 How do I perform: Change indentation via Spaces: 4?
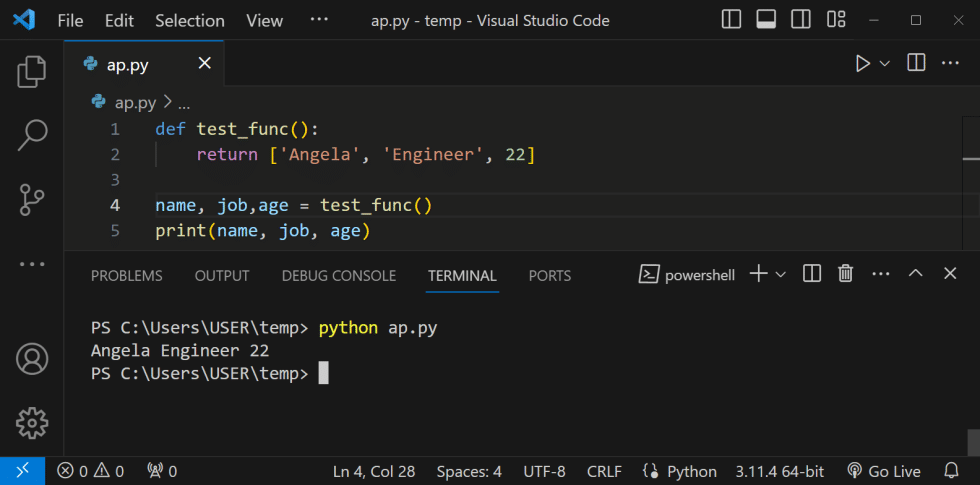[469, 471]
